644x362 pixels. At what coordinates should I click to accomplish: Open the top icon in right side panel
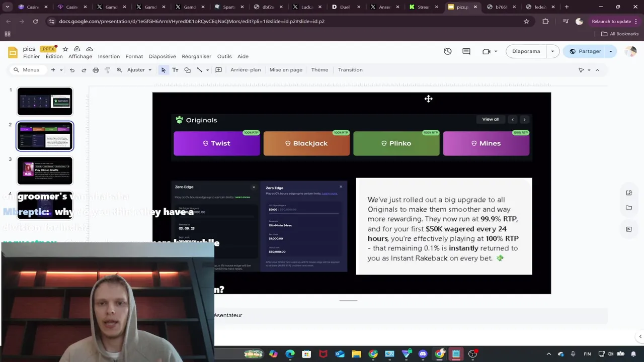tap(629, 193)
